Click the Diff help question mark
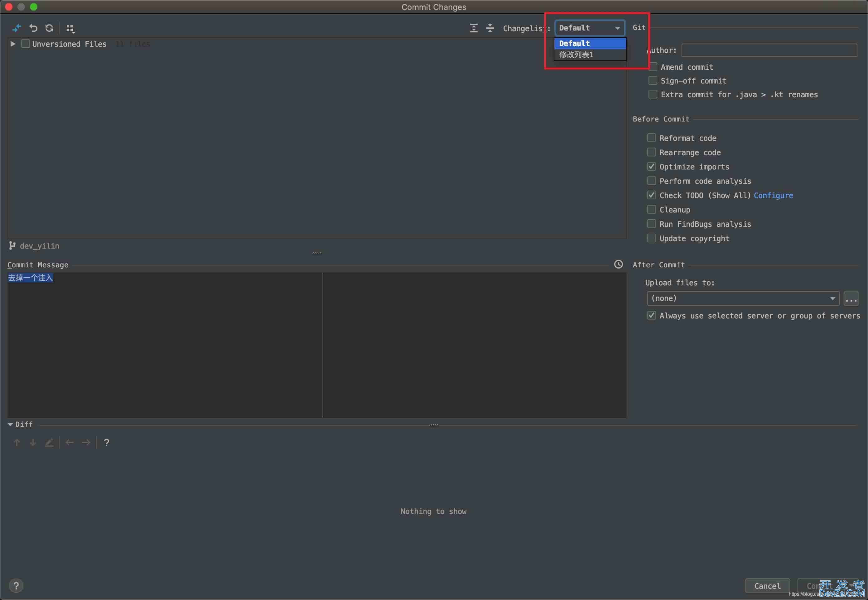The width and height of the screenshot is (868, 600). coord(107,442)
